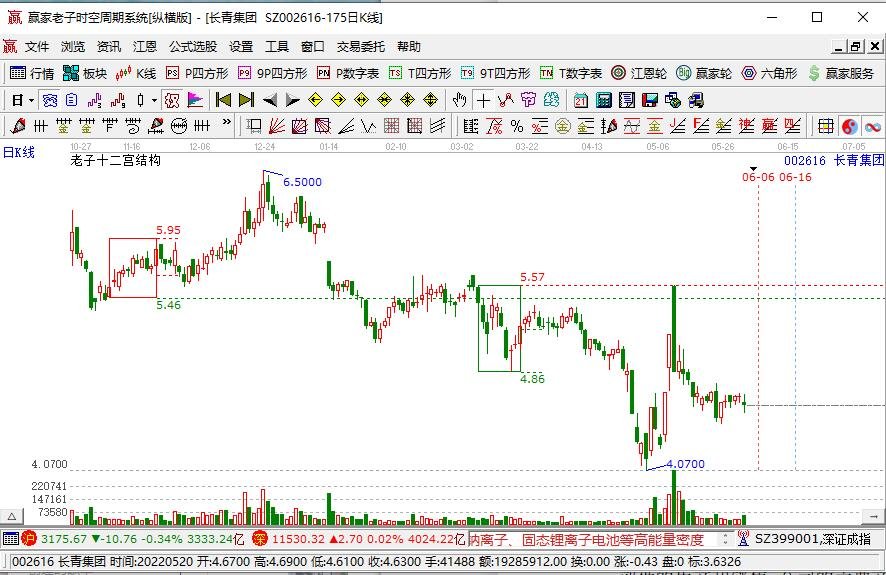Step back with black left arrow
The image size is (886, 575).
click(270, 101)
